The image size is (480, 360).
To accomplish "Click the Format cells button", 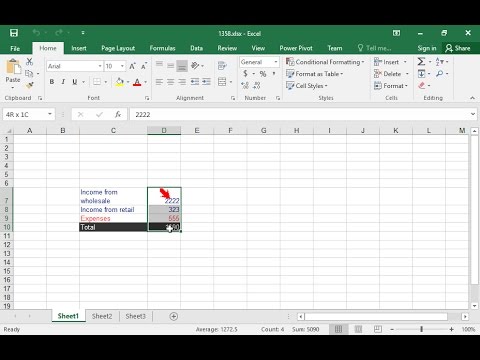I will click(391, 86).
